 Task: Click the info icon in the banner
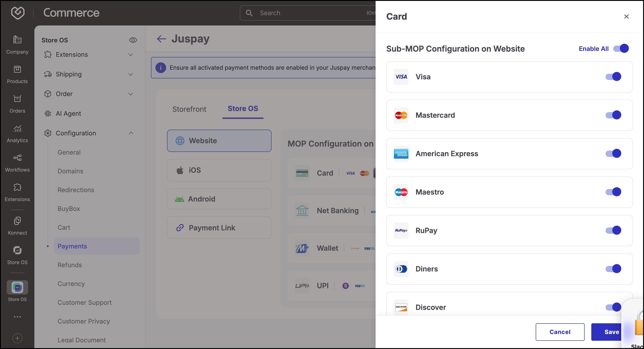(161, 68)
